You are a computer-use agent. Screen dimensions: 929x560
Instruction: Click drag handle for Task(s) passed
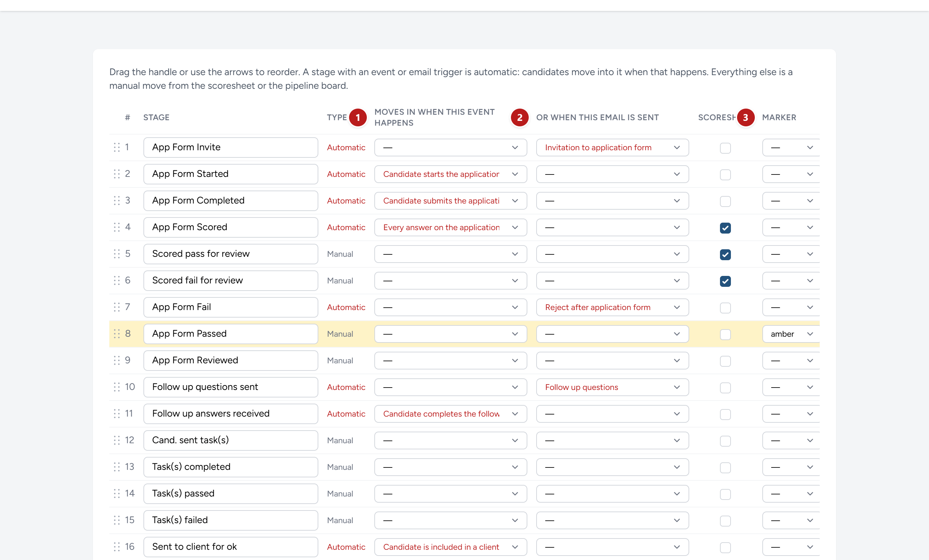point(117,493)
